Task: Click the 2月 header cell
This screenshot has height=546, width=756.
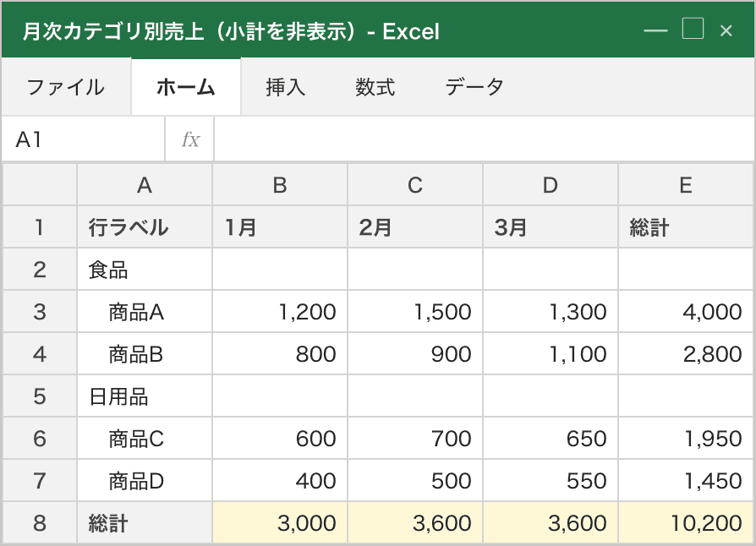Action: pyautogui.click(x=415, y=227)
